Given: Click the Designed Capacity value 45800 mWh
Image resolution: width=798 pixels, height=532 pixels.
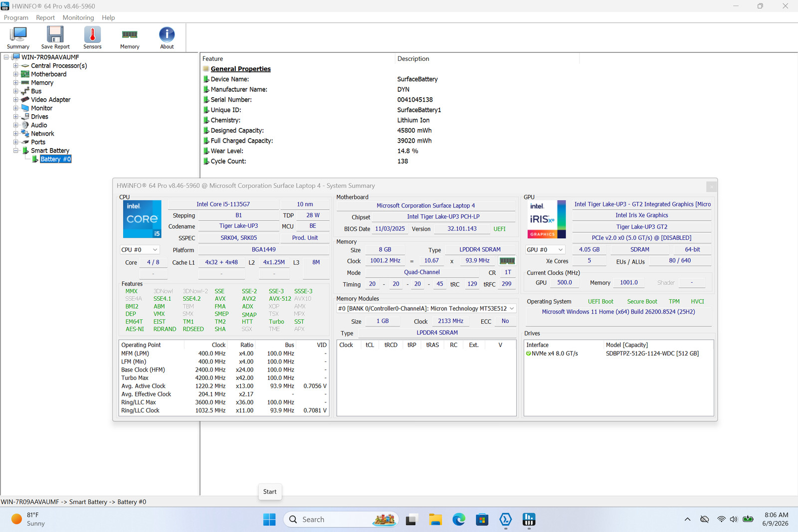Looking at the screenshot, I should pyautogui.click(x=414, y=131).
